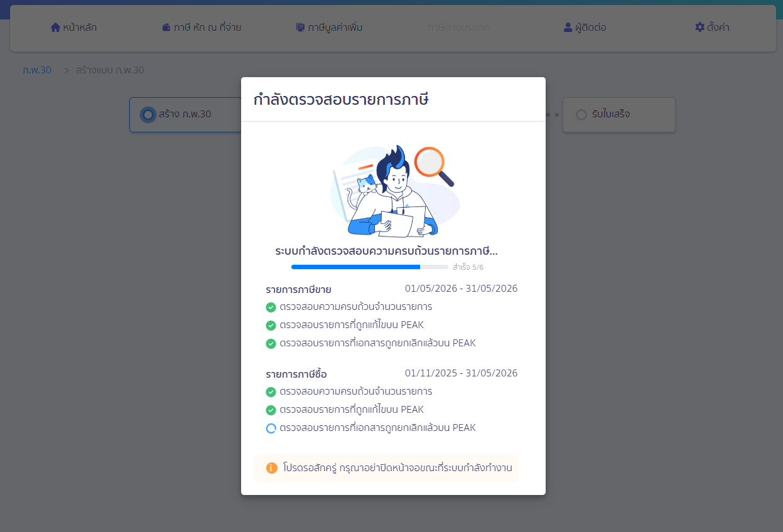Click the สร้างแบบ ภ.พ.30 breadcrumb text
783x532 pixels.
(110, 70)
